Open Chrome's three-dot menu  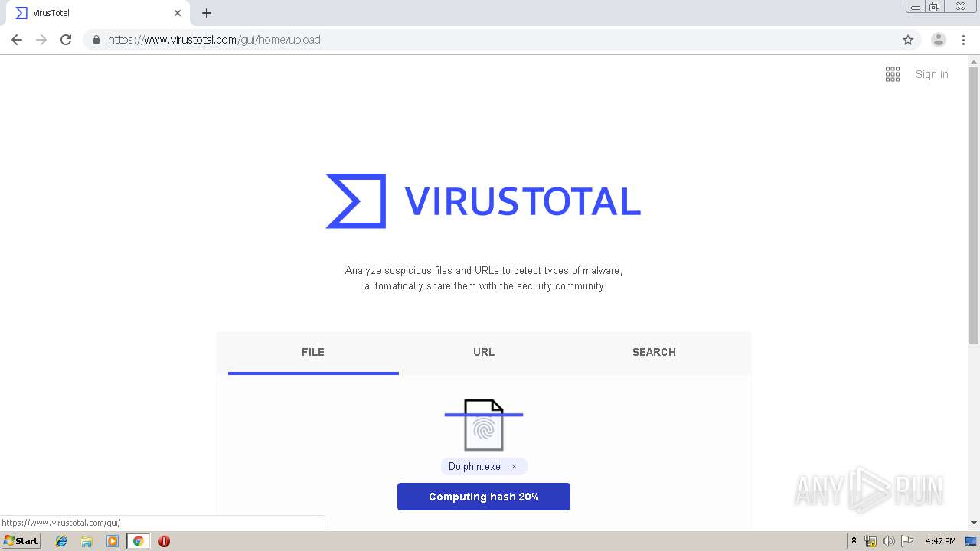coord(964,40)
